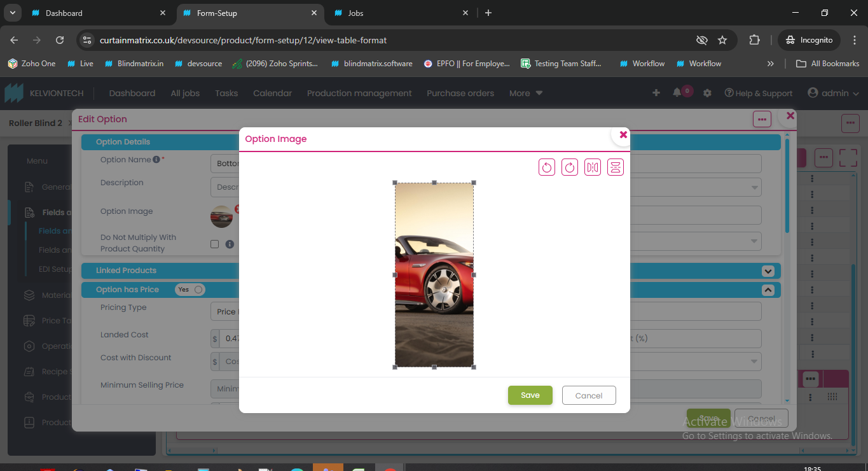The image size is (868, 471).
Task: Save the cropped option image
Action: 530,395
